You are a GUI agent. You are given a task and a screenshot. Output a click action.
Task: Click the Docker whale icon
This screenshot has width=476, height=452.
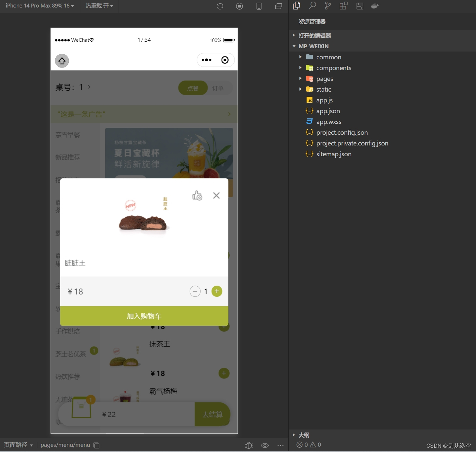(x=375, y=6)
